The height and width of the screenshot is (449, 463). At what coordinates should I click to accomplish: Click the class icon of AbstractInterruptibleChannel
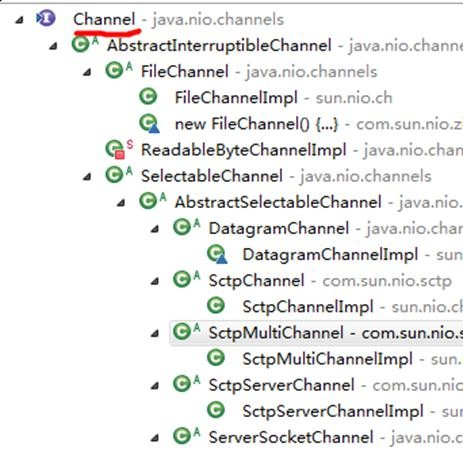click(x=81, y=44)
